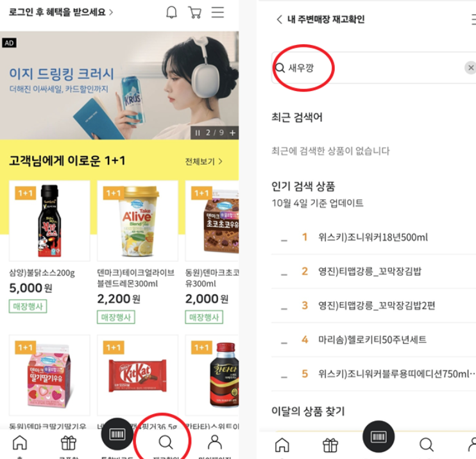Screen dimensions: 476x459
Task: Tap the black barcode button on home screen
Action: (x=117, y=434)
